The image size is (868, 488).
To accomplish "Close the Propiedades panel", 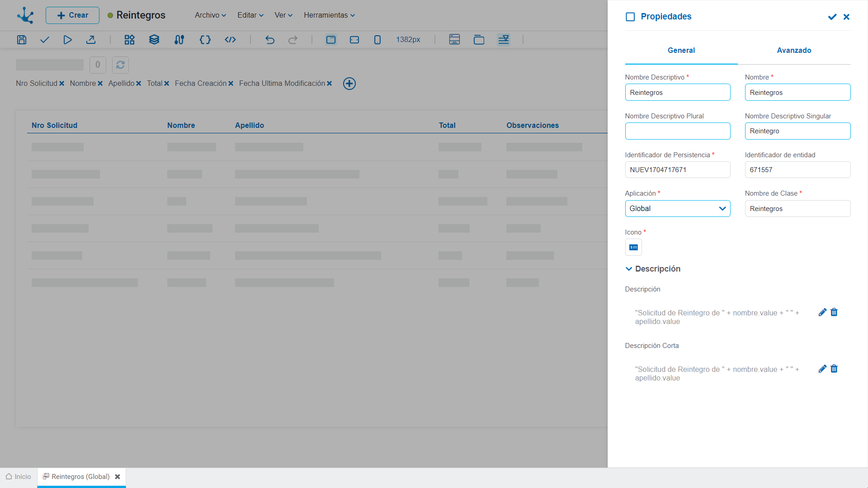I will click(847, 17).
